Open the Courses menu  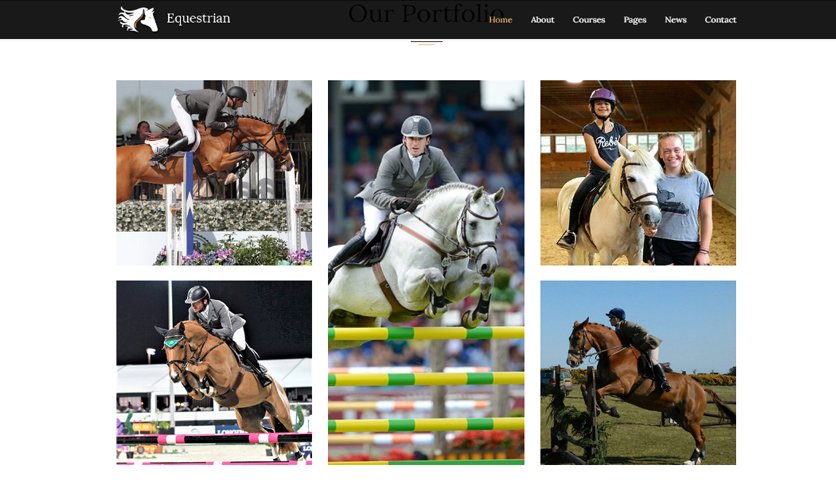[x=589, y=20]
